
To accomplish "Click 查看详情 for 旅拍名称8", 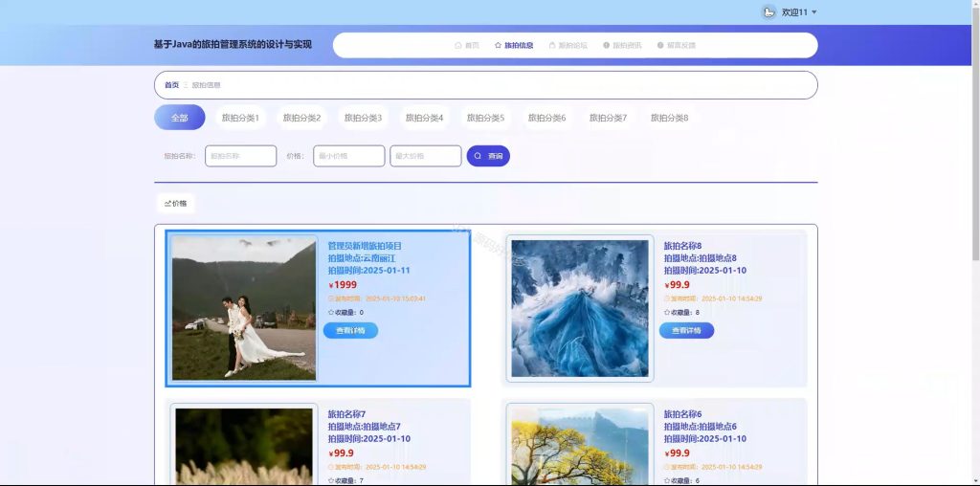I will tap(686, 330).
